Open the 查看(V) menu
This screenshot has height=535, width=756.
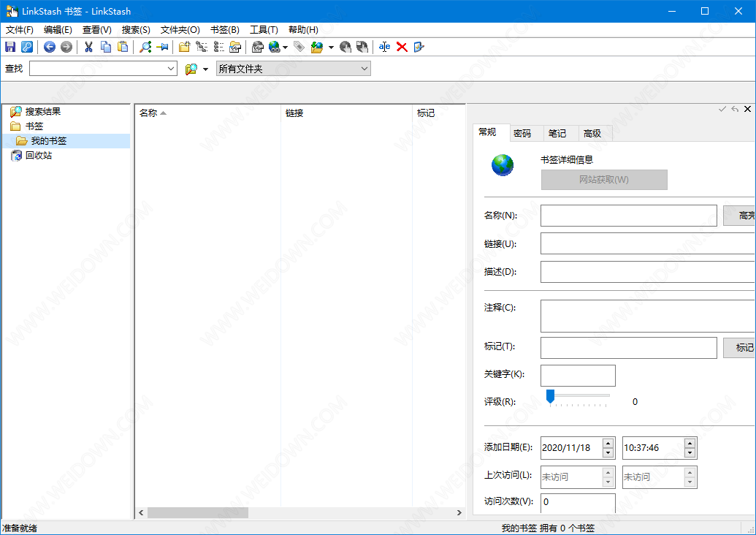point(97,30)
